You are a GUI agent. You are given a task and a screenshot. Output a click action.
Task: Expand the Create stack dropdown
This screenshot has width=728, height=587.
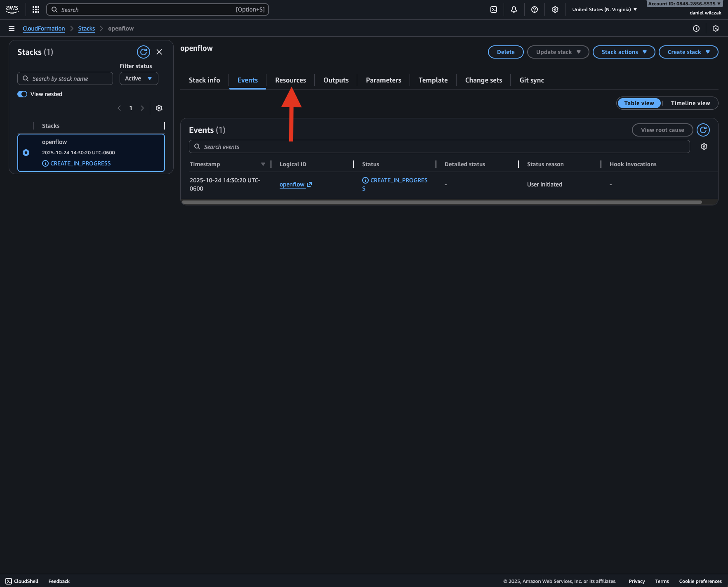[x=688, y=52]
